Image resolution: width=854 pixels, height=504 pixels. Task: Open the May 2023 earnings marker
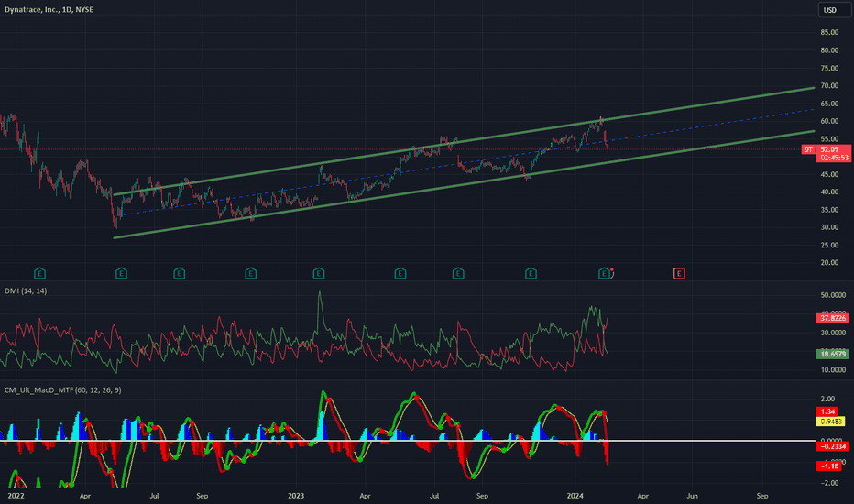(400, 273)
